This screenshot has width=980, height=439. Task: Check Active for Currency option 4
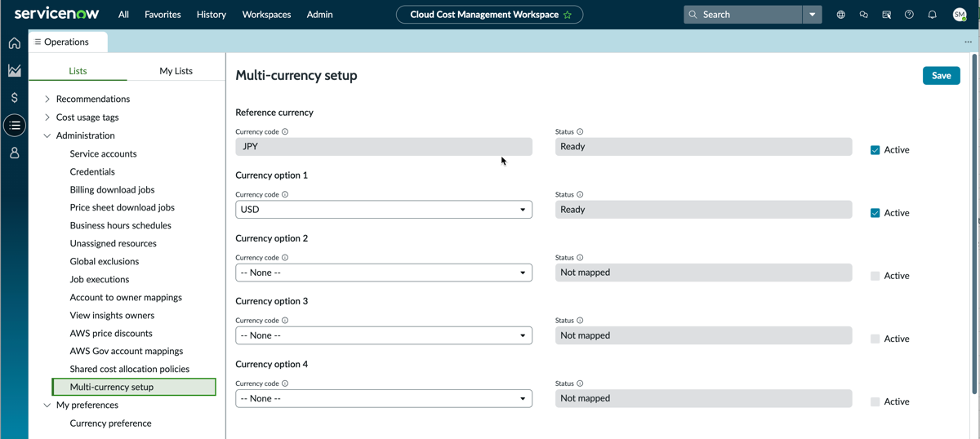pos(875,401)
